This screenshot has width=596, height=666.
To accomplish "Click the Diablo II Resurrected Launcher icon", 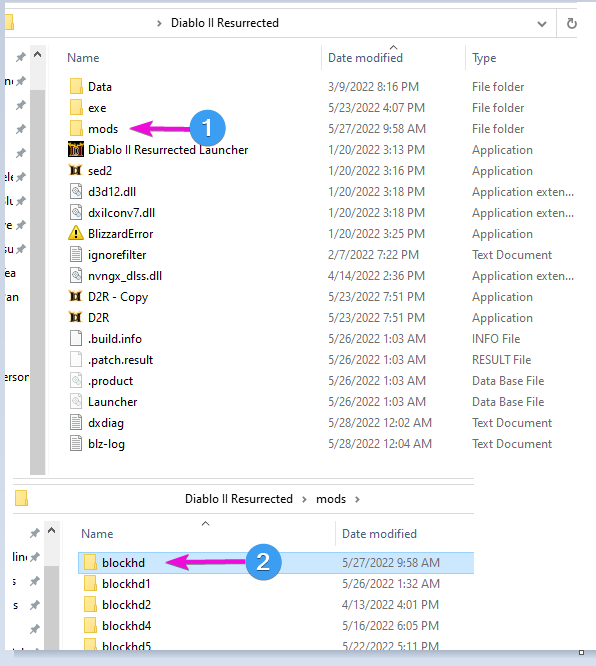I will 76,150.
